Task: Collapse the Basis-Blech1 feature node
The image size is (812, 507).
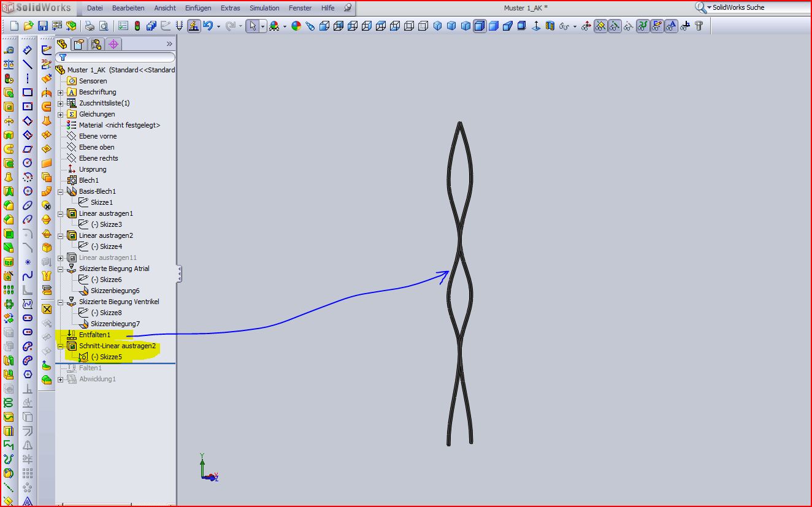Action: [61, 192]
